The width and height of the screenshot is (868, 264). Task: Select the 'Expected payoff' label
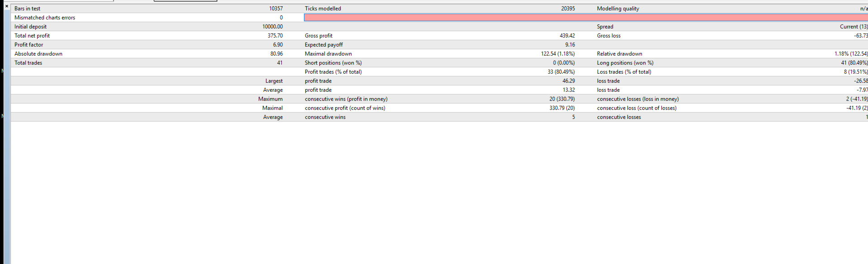click(324, 45)
